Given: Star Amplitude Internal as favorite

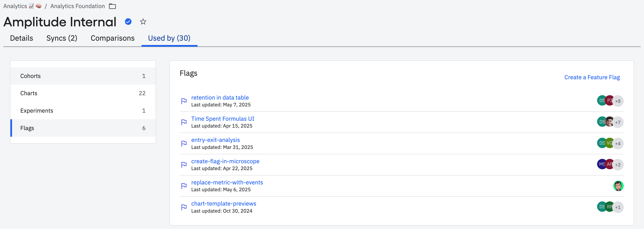Looking at the screenshot, I should tap(143, 22).
